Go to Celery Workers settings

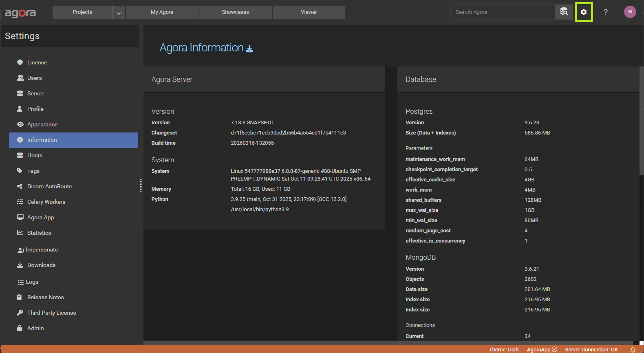tap(46, 202)
